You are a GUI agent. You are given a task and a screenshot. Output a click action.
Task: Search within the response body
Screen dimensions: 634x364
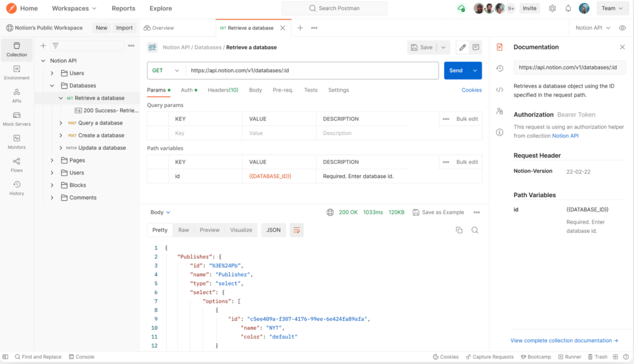pyautogui.click(x=475, y=230)
